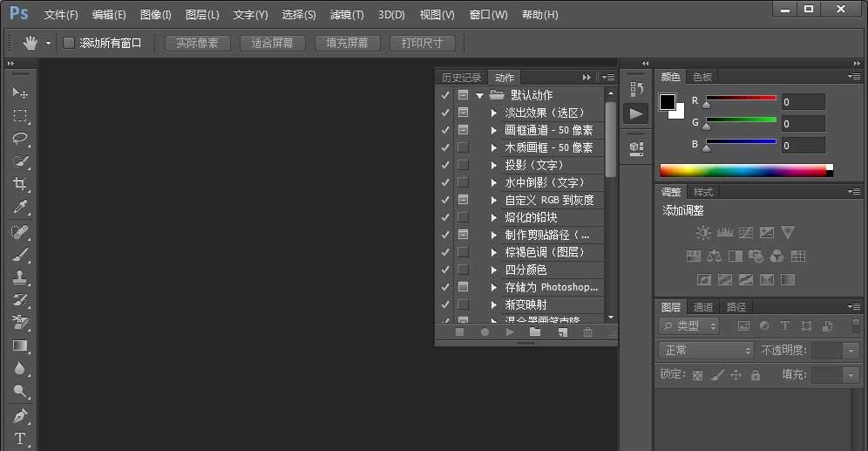868x451 pixels.
Task: Select the Rectangular Marquee tool
Action: [x=20, y=115]
